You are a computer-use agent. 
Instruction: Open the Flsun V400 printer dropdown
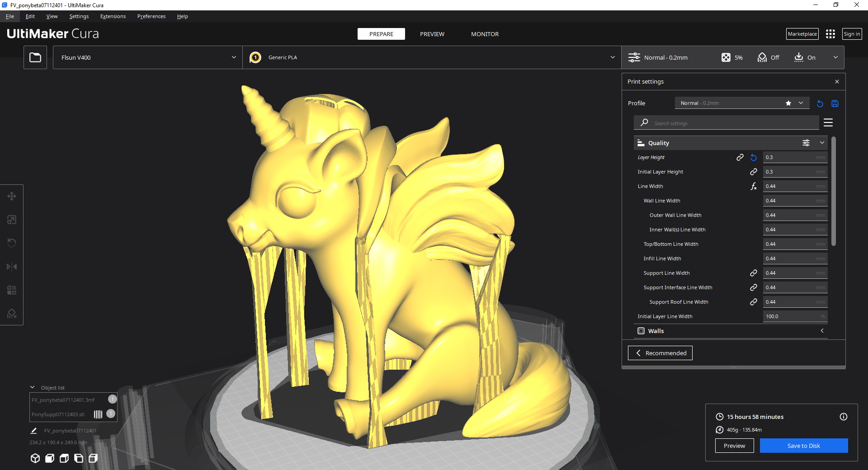(148, 57)
